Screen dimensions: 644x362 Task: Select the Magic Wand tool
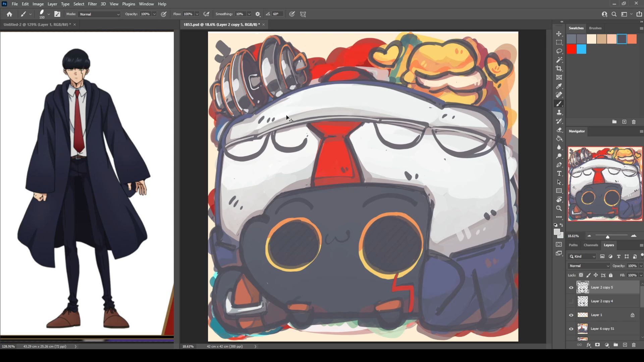point(559,60)
